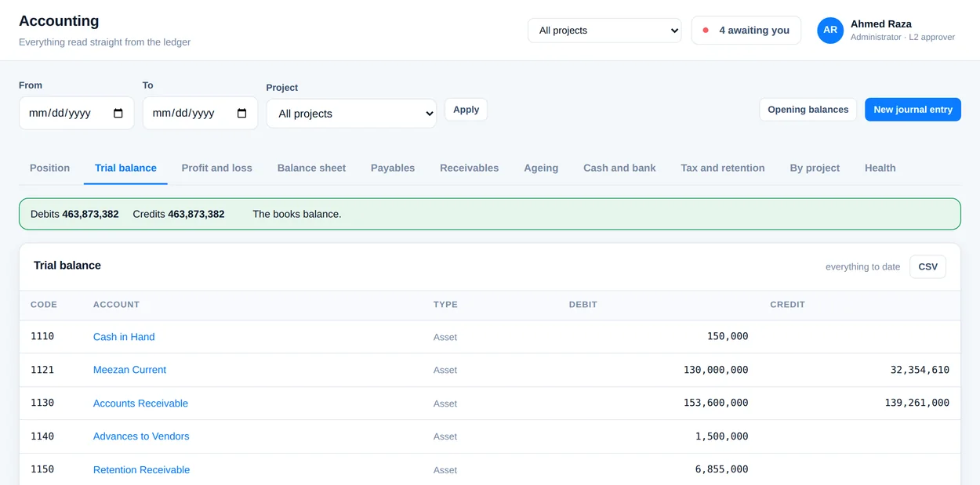
Task: Expand the Project filter dropdown
Action: (351, 114)
